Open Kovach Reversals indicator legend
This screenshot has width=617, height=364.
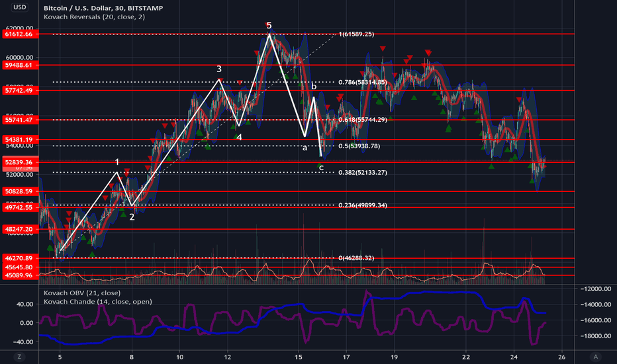click(x=94, y=17)
